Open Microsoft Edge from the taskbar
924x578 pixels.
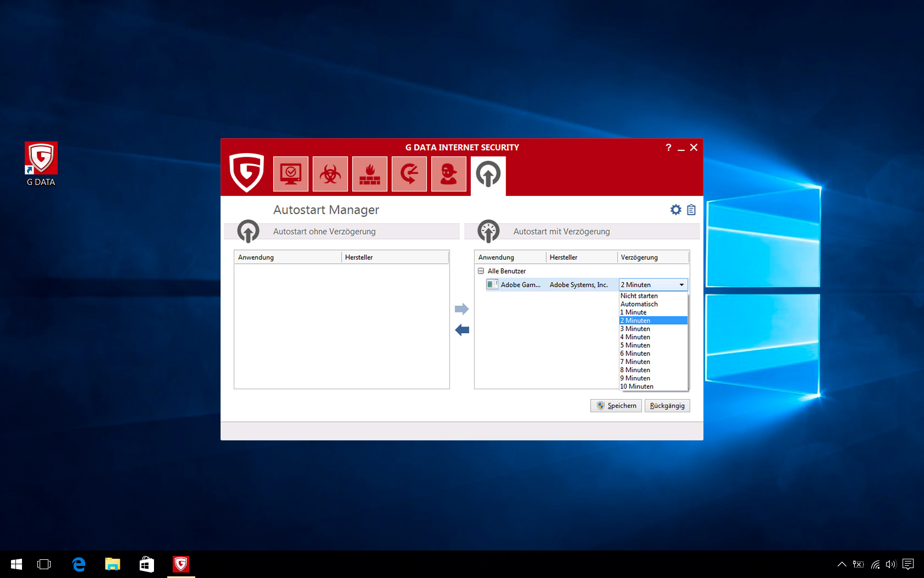click(79, 564)
